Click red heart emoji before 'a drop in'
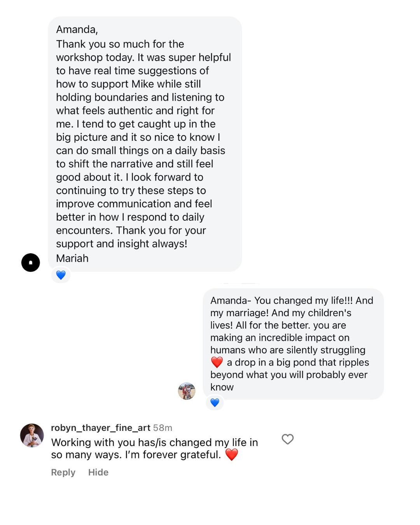 click(x=217, y=362)
